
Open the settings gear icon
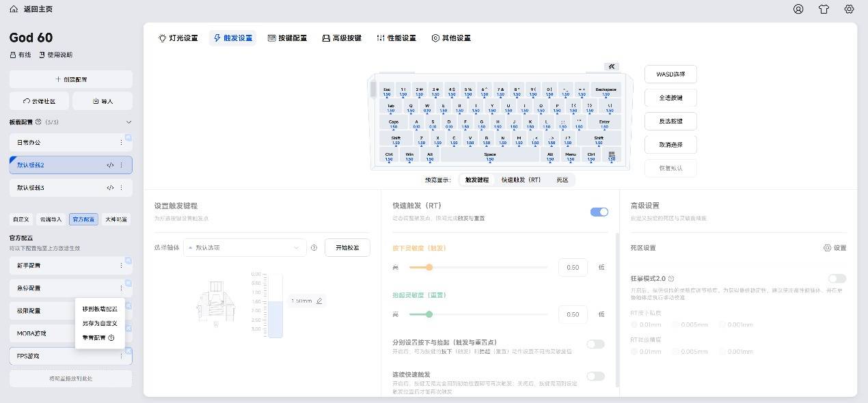(849, 9)
